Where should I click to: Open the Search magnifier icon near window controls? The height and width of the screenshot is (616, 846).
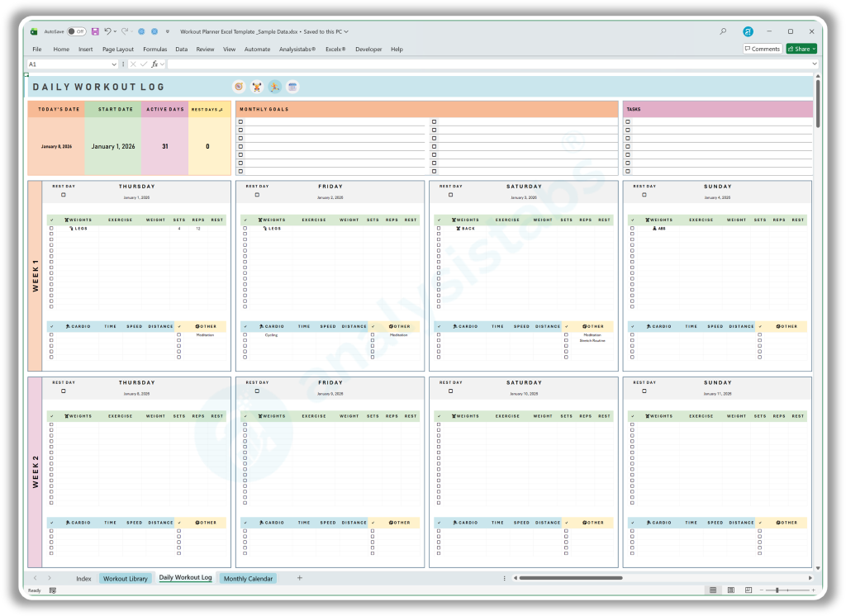[x=723, y=31]
